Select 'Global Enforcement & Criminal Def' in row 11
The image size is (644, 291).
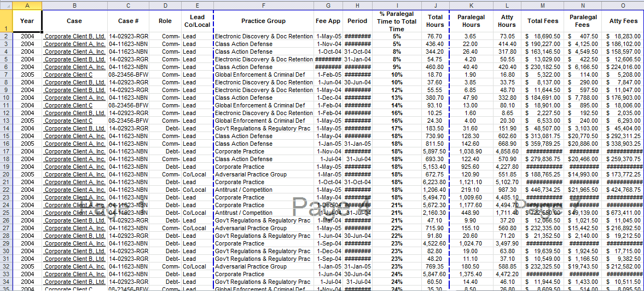click(264, 105)
